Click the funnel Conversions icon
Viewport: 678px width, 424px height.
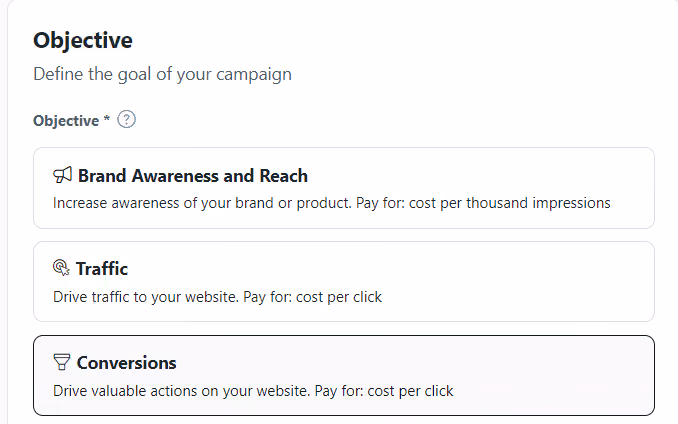click(x=61, y=362)
